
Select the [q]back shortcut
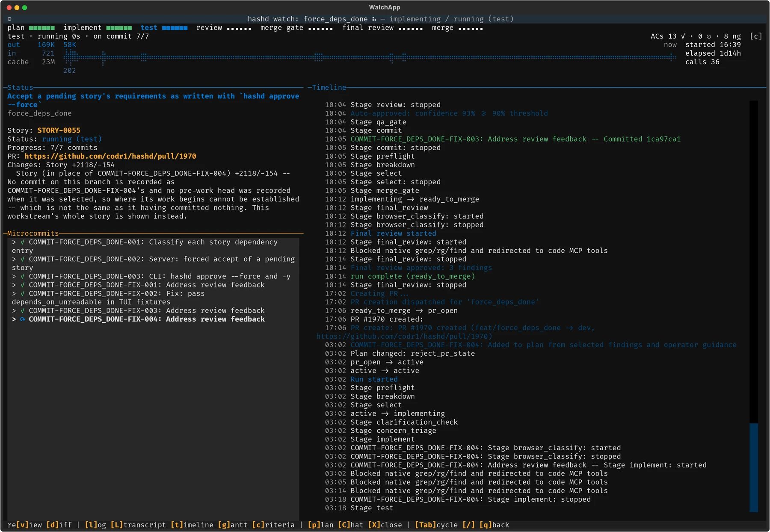494,525
